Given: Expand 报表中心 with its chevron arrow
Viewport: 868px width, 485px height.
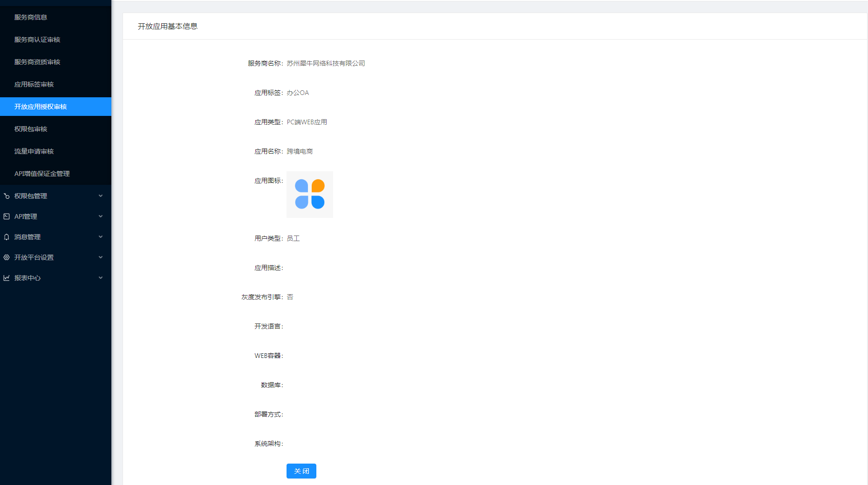Looking at the screenshot, I should tap(101, 278).
